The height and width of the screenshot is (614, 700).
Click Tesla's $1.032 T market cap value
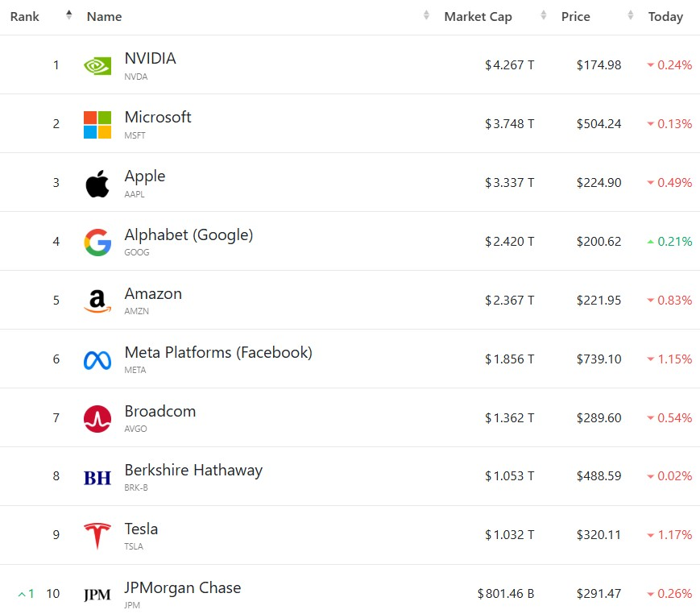[x=509, y=534]
